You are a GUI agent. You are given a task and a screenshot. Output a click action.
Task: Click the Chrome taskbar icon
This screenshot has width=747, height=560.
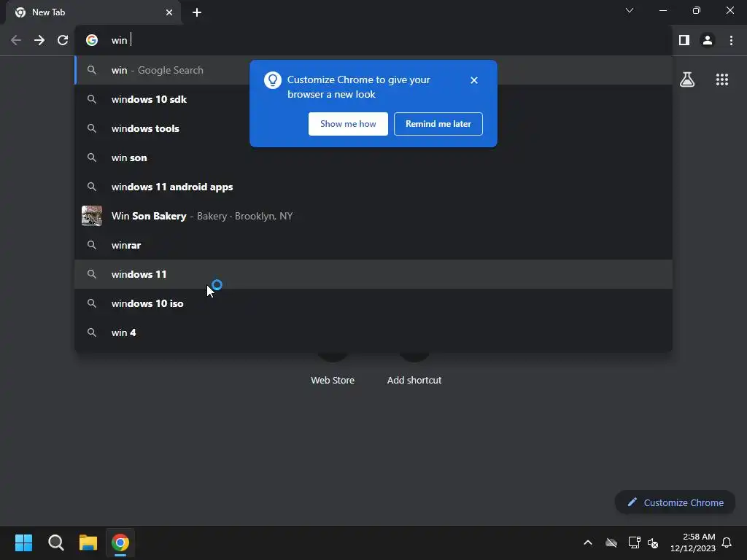(x=120, y=542)
